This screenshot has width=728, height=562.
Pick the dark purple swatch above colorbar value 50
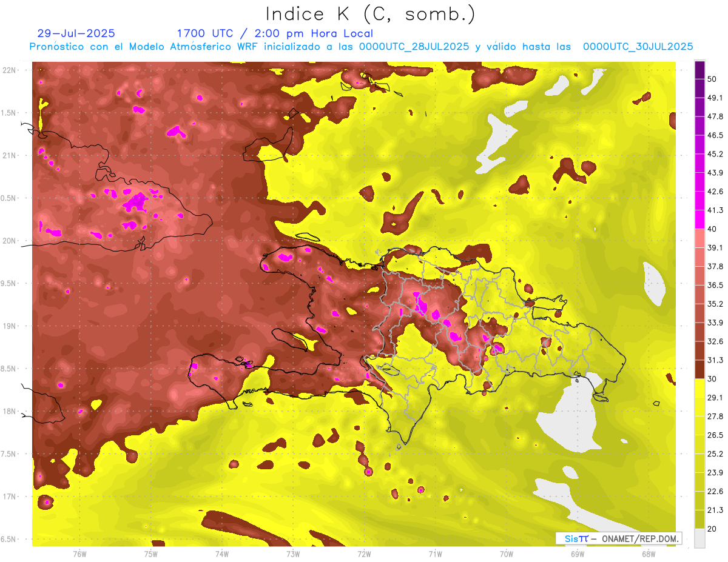[699, 70]
